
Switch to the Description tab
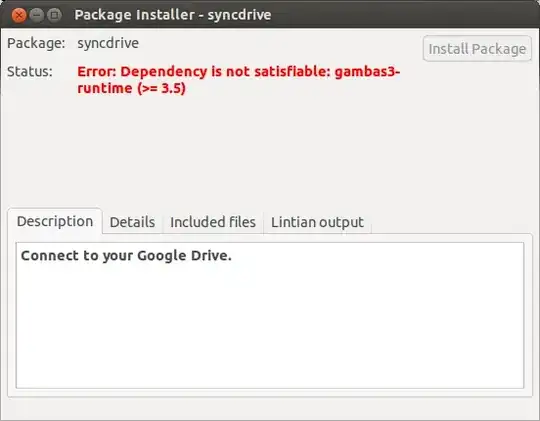point(55,221)
